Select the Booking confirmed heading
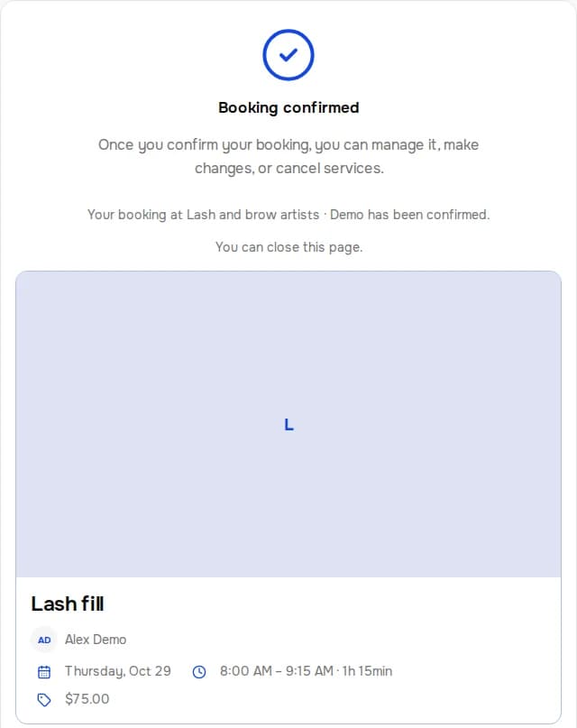Viewport: 577px width, 728px height. click(288, 107)
